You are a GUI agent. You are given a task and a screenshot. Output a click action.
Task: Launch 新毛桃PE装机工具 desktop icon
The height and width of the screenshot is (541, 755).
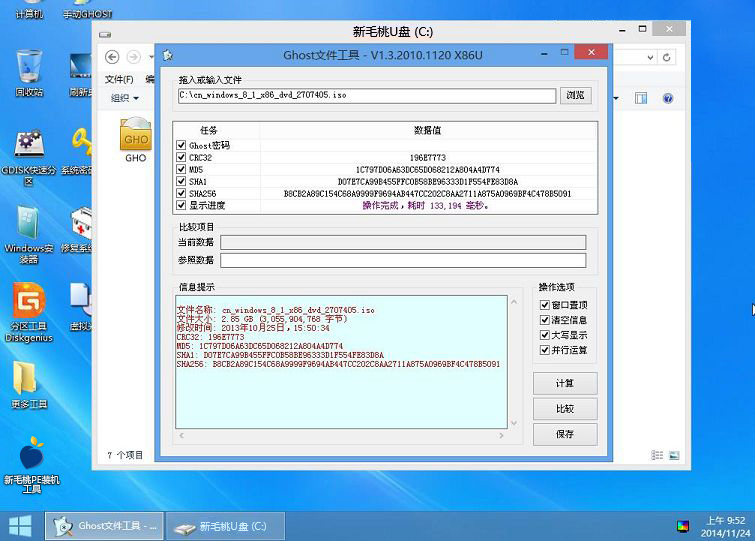click(x=32, y=464)
